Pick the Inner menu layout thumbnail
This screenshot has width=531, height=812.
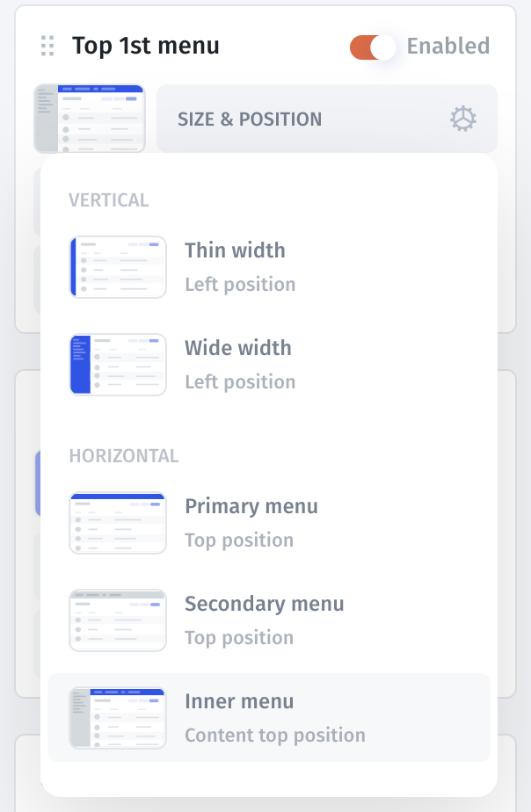[118, 718]
